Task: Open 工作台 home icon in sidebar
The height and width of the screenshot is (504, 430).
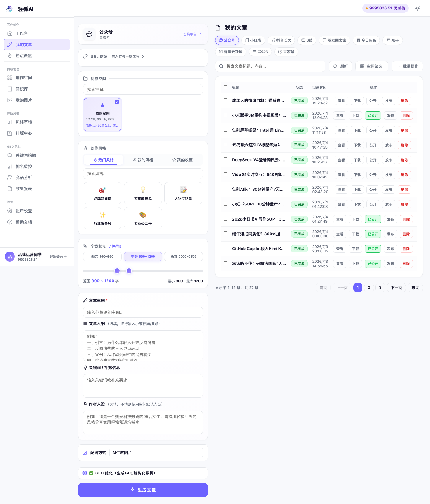Action: tap(10, 33)
